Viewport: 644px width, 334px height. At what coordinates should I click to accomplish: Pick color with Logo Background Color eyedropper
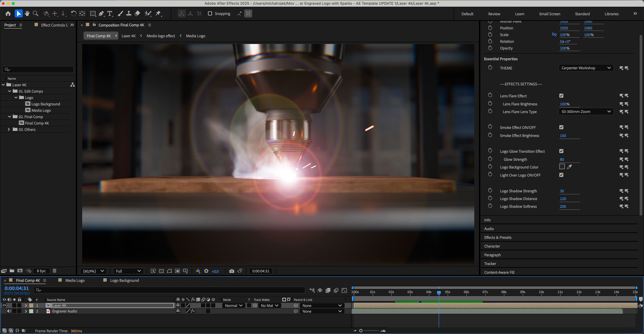tap(570, 167)
